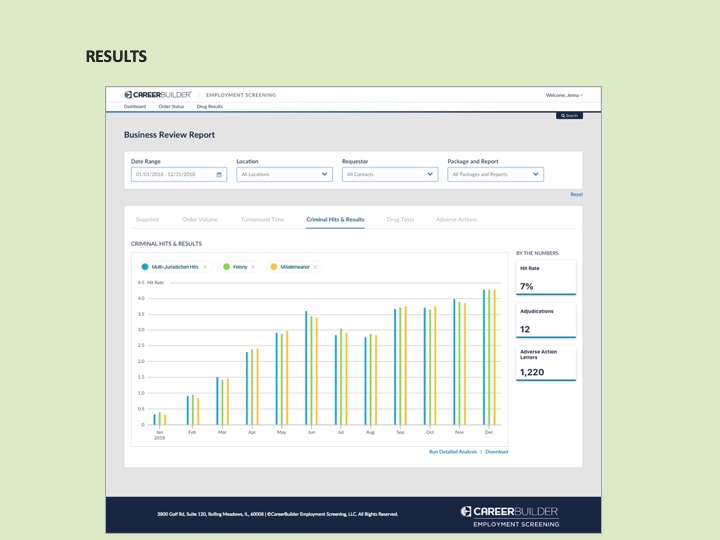Click the Download link below chart

tap(497, 452)
